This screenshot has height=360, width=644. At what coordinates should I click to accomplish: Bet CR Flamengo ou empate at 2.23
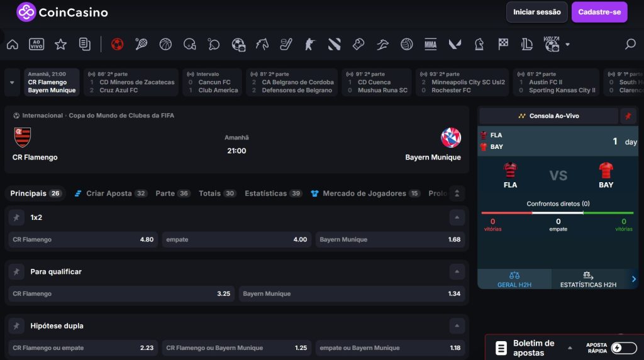(83, 348)
